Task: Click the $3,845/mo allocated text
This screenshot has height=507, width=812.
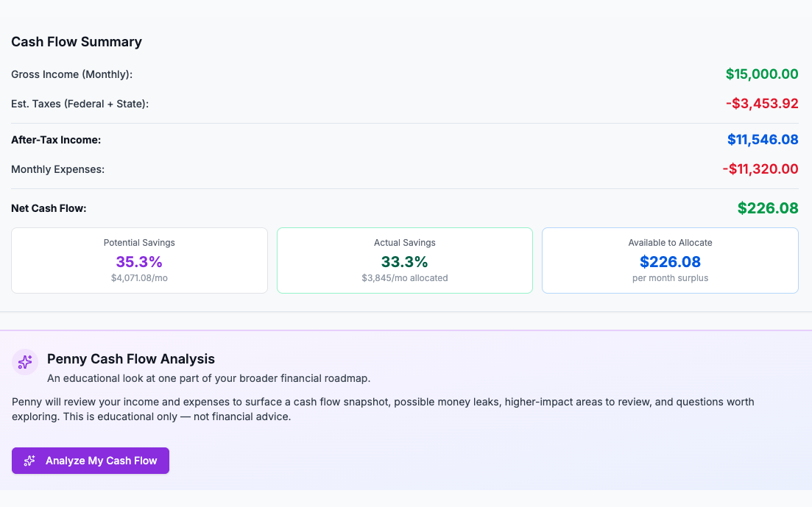Action: click(x=405, y=278)
